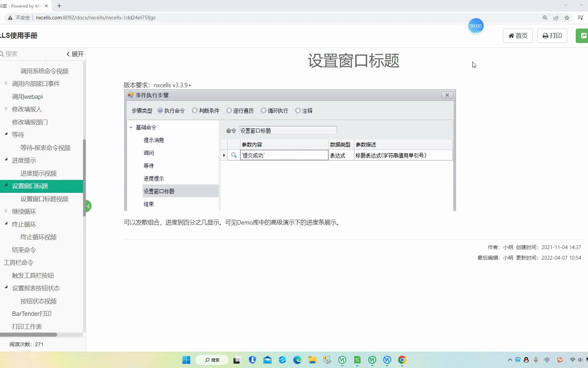Click the 00:00 recording timer circle
The width and height of the screenshot is (588, 368).
click(x=476, y=26)
